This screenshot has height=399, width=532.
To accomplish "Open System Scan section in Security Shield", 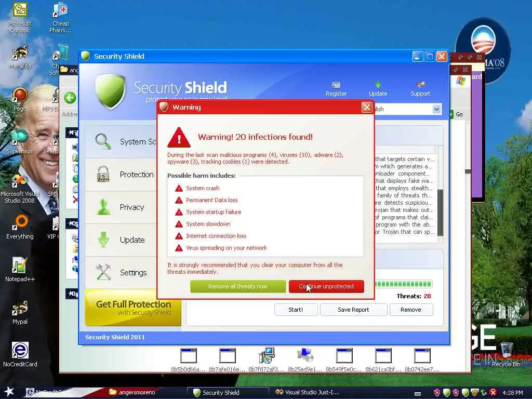I will [122, 142].
